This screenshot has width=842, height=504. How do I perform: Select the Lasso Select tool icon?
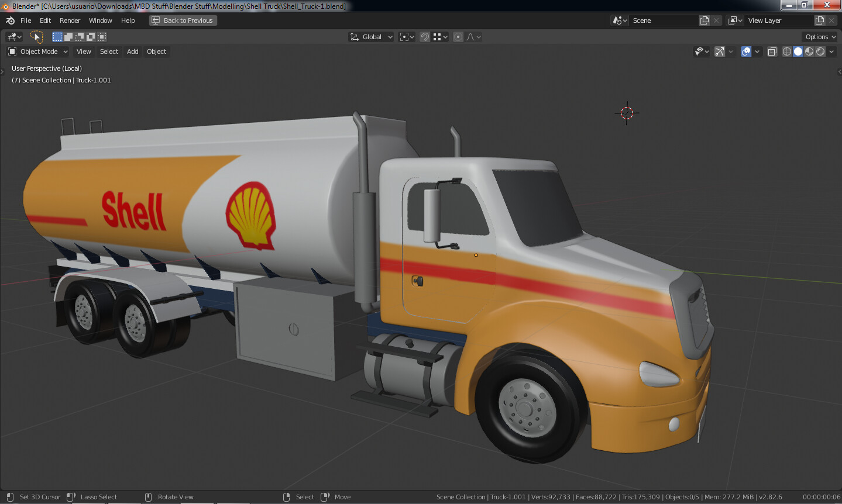[x=36, y=37]
